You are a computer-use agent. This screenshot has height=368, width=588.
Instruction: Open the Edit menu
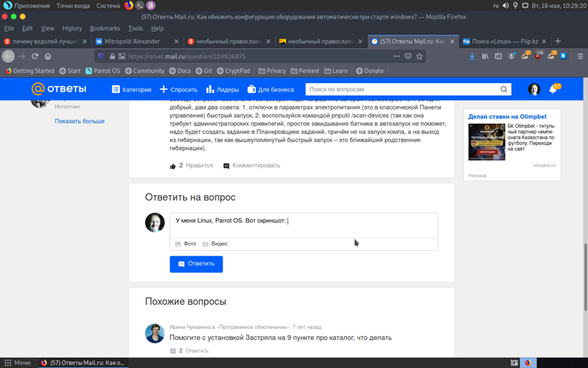27,29
